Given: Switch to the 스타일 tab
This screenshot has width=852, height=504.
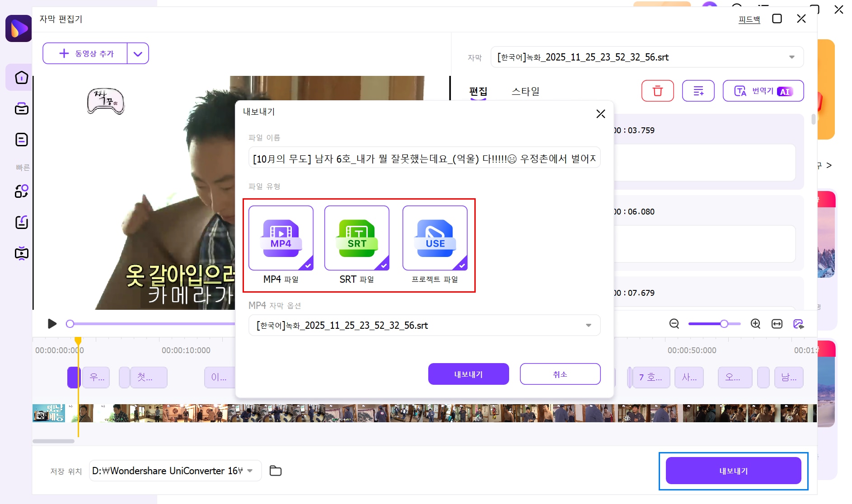Looking at the screenshot, I should [x=526, y=91].
